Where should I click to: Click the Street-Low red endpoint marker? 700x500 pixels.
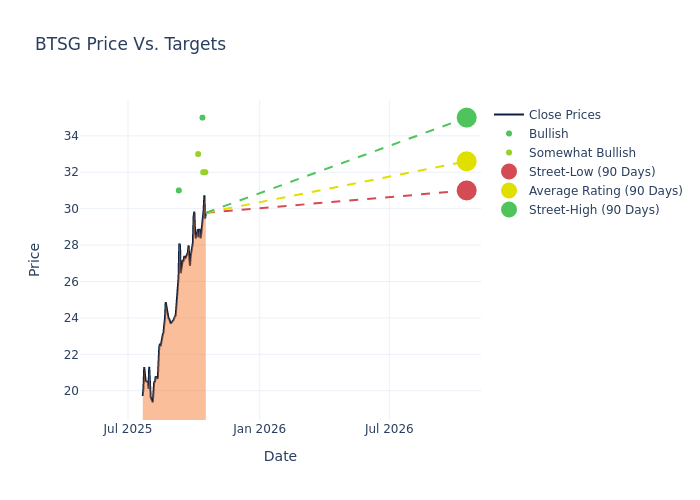tap(466, 190)
